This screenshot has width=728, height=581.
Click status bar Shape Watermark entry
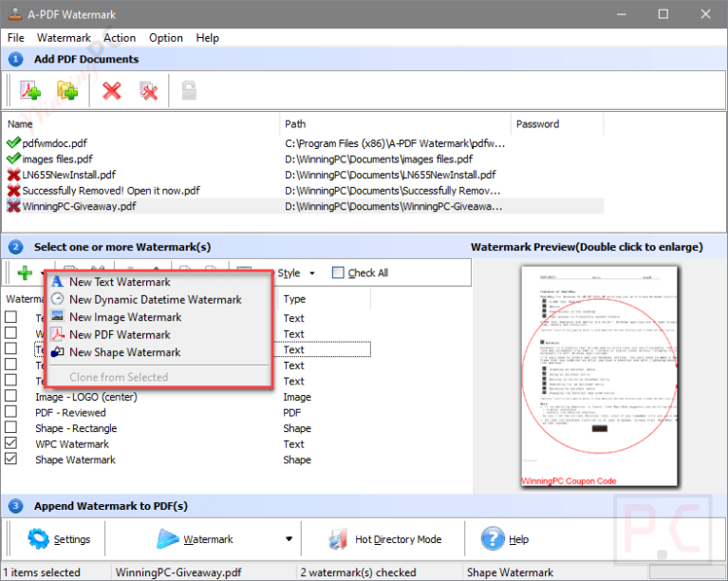pyautogui.click(x=511, y=572)
